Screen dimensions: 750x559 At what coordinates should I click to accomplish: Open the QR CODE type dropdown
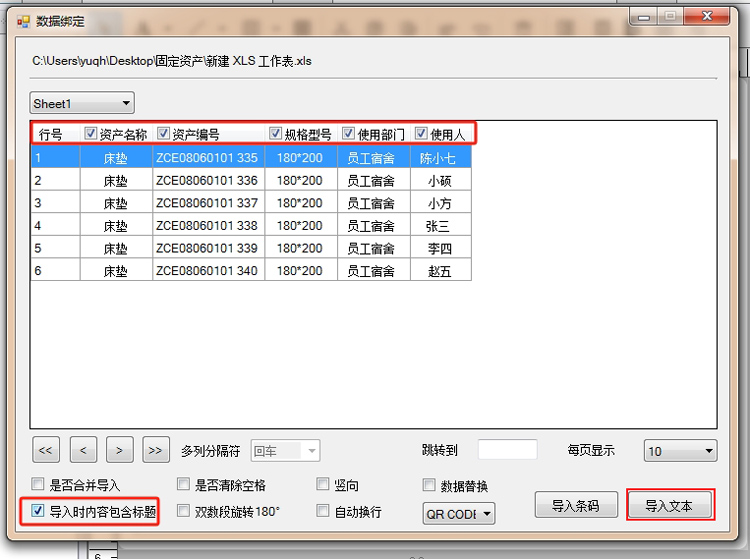tap(459, 514)
